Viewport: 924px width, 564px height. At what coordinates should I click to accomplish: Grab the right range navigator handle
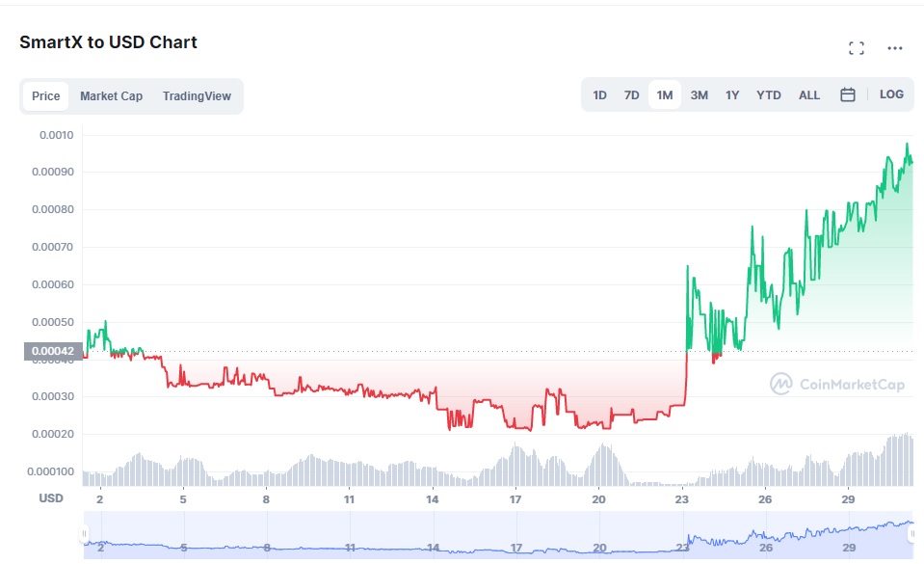(912, 534)
